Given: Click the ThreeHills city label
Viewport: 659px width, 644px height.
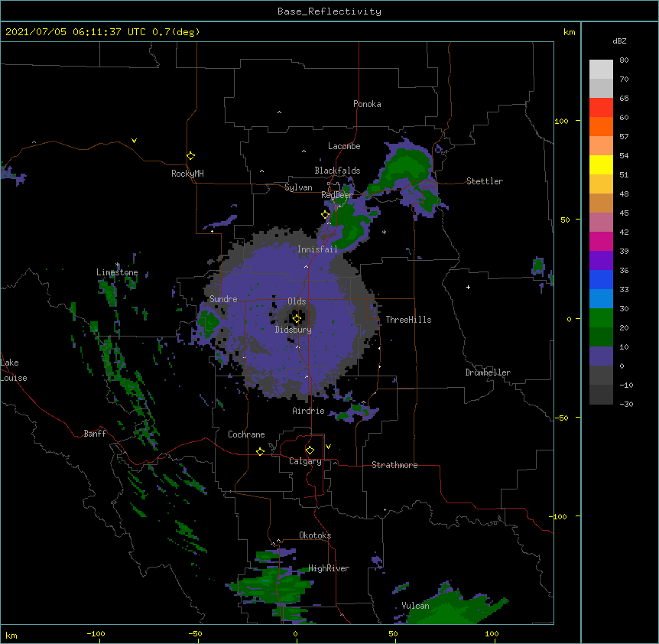Looking at the screenshot, I should 408,320.
